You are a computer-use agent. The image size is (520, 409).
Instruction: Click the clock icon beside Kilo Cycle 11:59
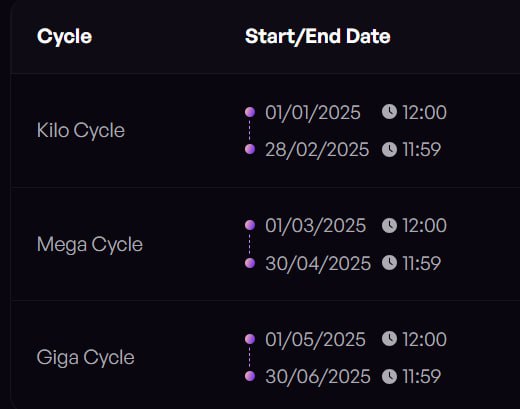click(x=389, y=149)
